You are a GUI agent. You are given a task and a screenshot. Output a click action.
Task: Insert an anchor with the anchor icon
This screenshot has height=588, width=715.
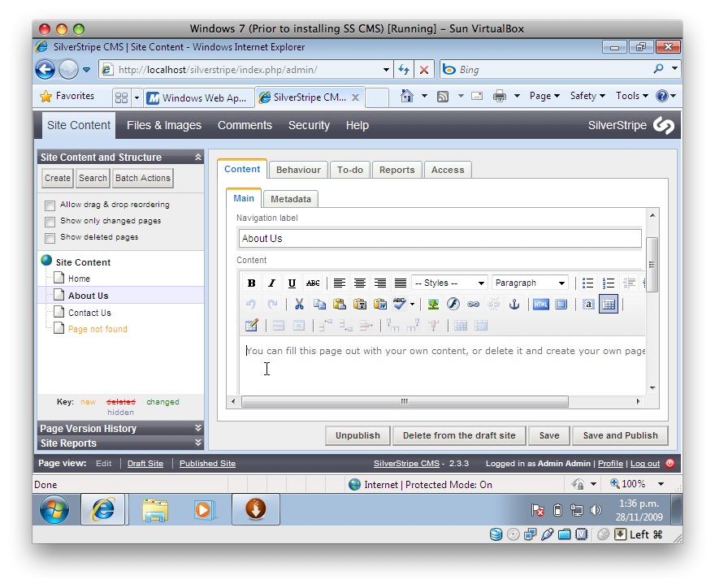click(x=513, y=305)
